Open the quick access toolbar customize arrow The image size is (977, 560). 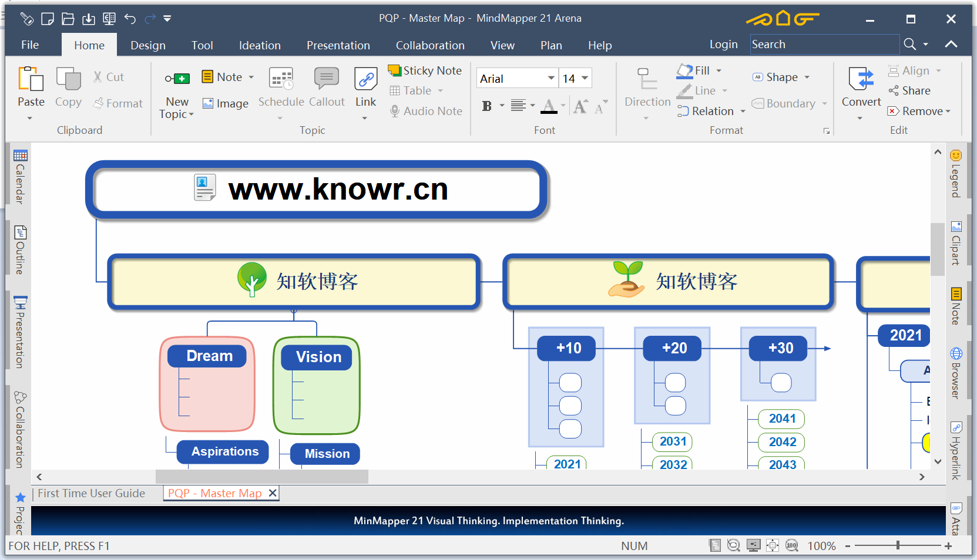pyautogui.click(x=167, y=19)
